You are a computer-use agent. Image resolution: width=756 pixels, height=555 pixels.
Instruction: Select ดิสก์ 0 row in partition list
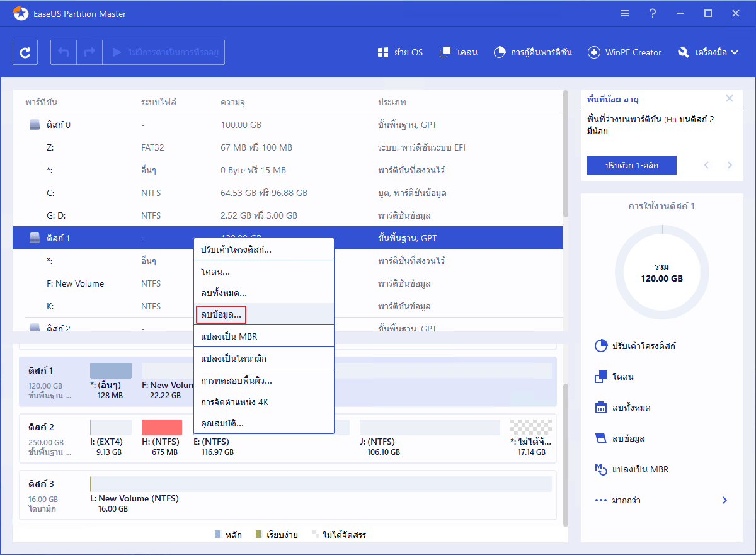[288, 125]
